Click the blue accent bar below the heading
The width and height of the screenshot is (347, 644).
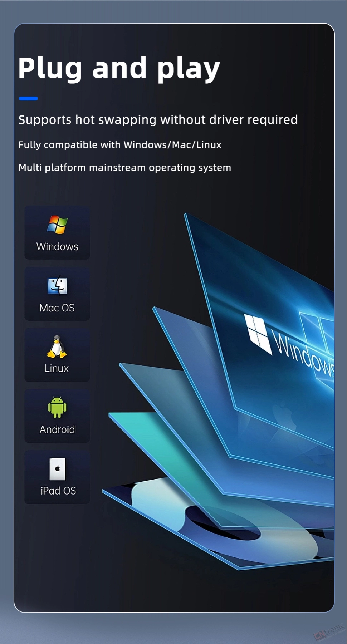28,98
